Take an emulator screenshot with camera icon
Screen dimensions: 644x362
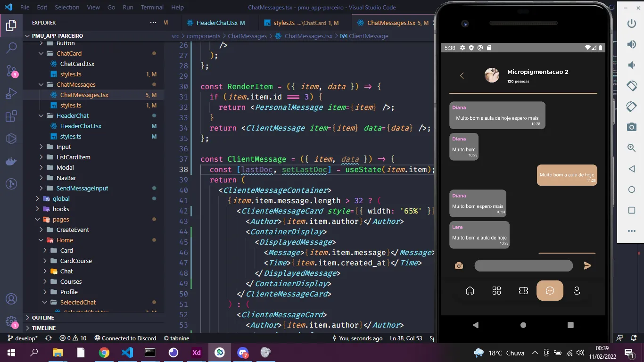pos(631,127)
